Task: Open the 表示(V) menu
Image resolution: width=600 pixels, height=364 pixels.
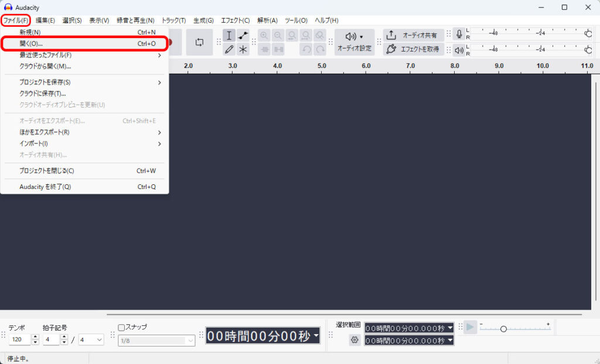Action: pos(99,20)
